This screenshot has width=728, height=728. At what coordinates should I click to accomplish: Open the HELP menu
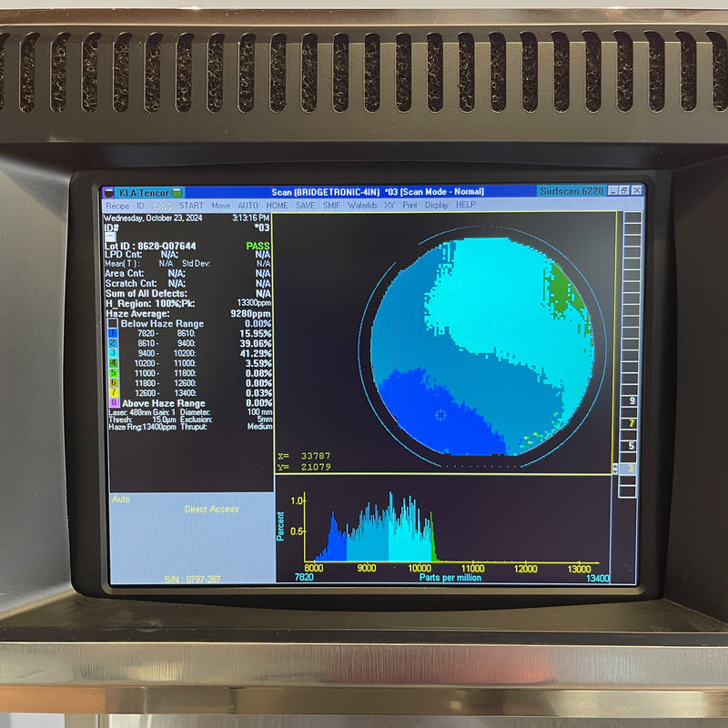coord(466,206)
